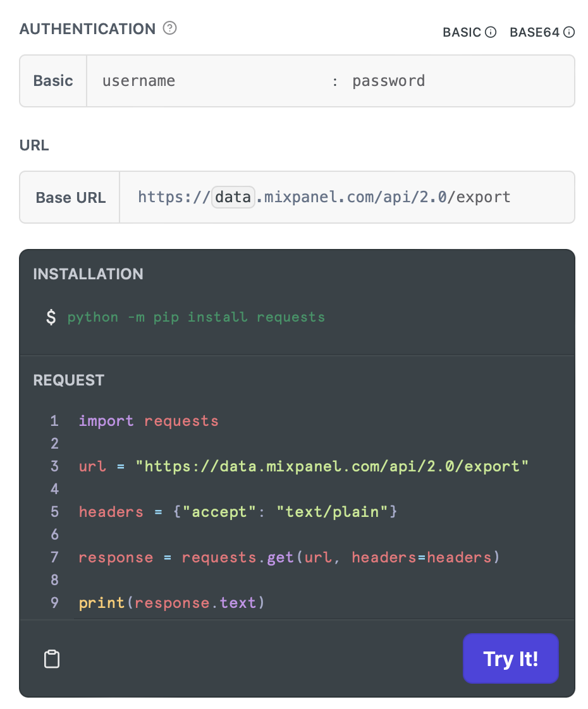Copy the request code via clipboard icon

coord(52,658)
